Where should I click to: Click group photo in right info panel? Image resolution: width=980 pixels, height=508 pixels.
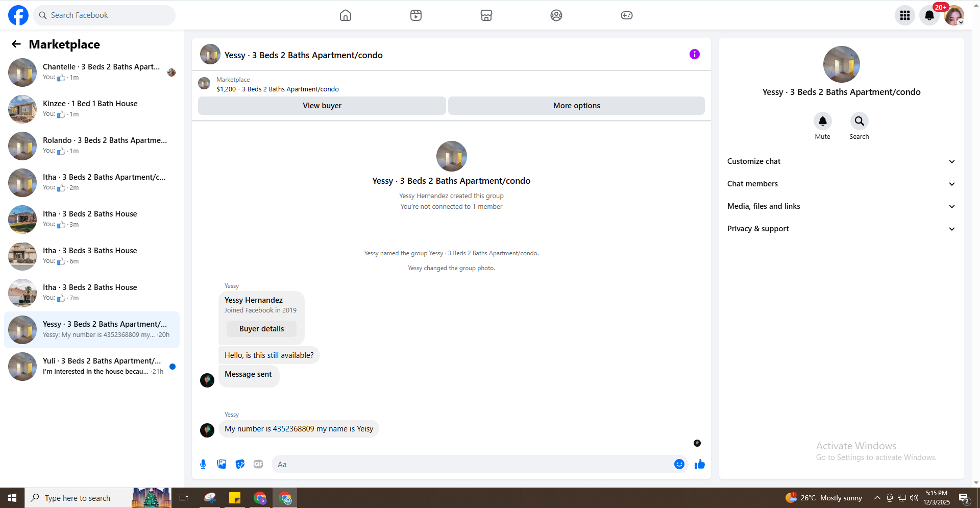click(x=842, y=64)
